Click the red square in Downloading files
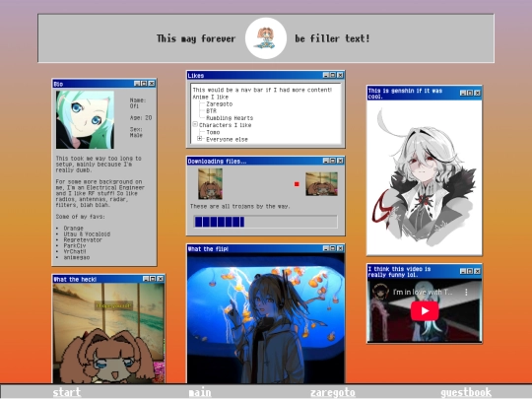 pos(297,184)
